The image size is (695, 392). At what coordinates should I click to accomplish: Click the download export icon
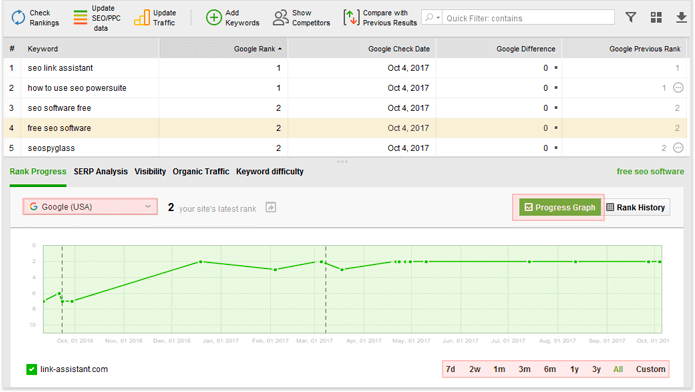681,17
